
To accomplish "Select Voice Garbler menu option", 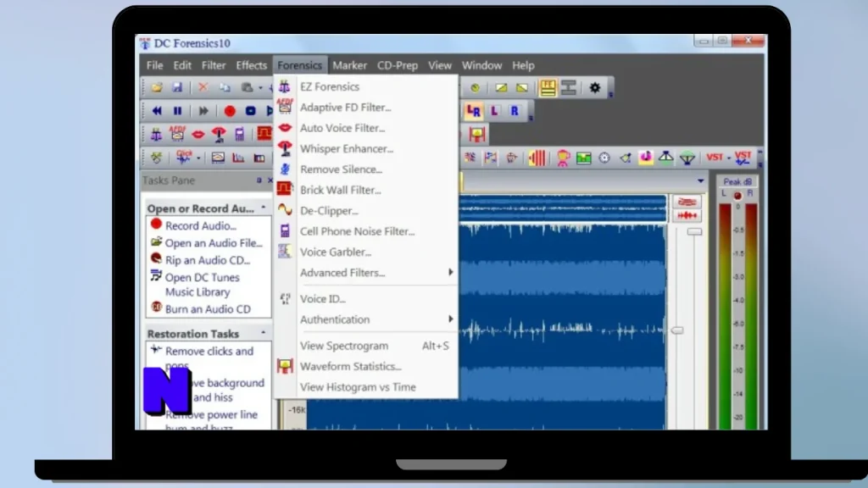I will point(366,252).
